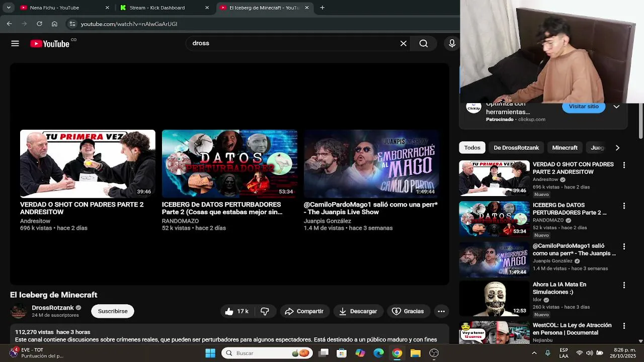The image size is (644, 362).
Task: Subscribe to DrossRotzank channel
Action: pyautogui.click(x=113, y=311)
